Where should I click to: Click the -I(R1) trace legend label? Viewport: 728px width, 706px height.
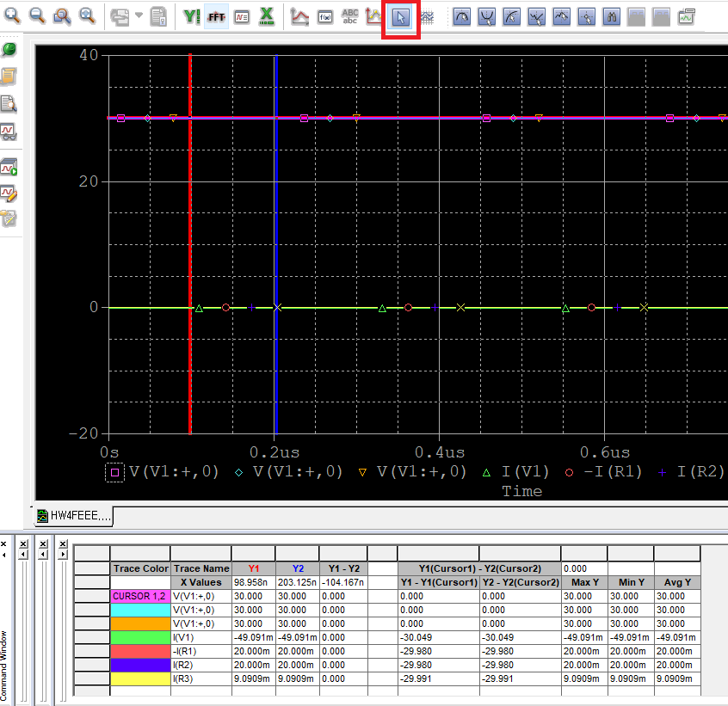coord(613,471)
